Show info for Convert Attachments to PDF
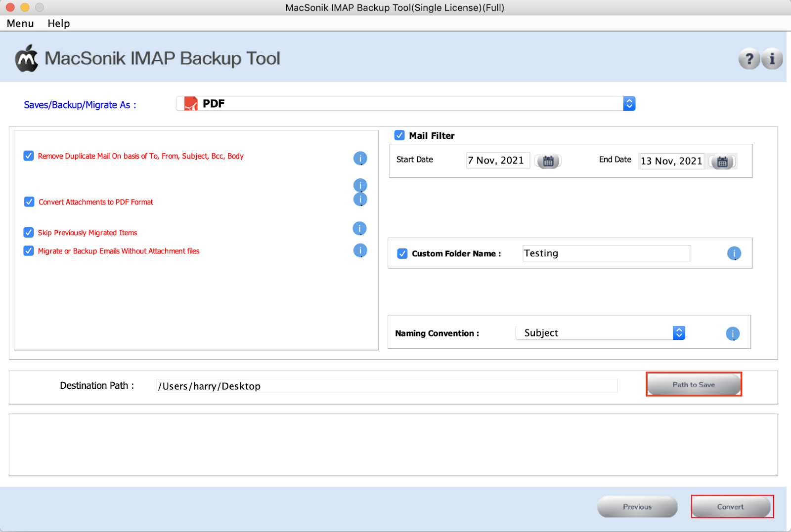Screen dimensions: 791x532 360,199
